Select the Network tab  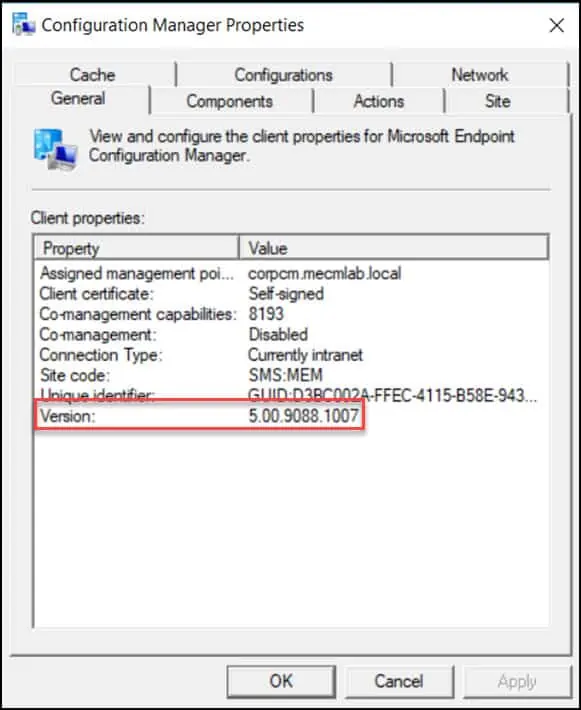pyautogui.click(x=480, y=74)
